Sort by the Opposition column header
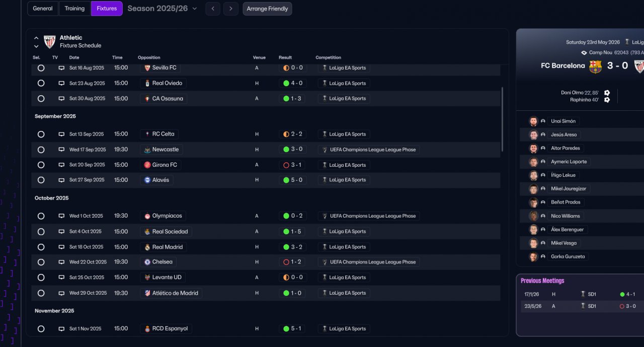Image resolution: width=644 pixels, height=347 pixels. (149, 57)
